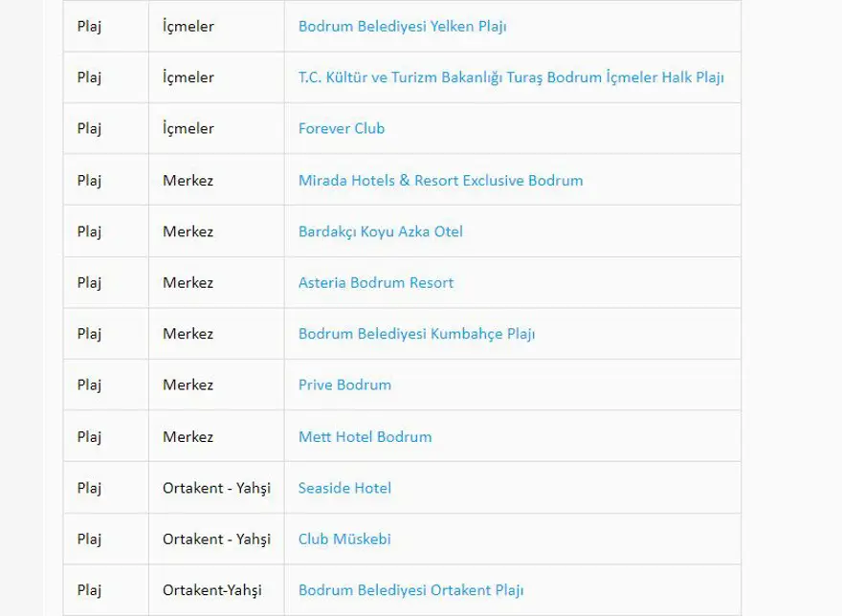The image size is (842, 616).
Task: Open Bodrum Belediyesi Yelken Plajı link
Action: (x=402, y=26)
